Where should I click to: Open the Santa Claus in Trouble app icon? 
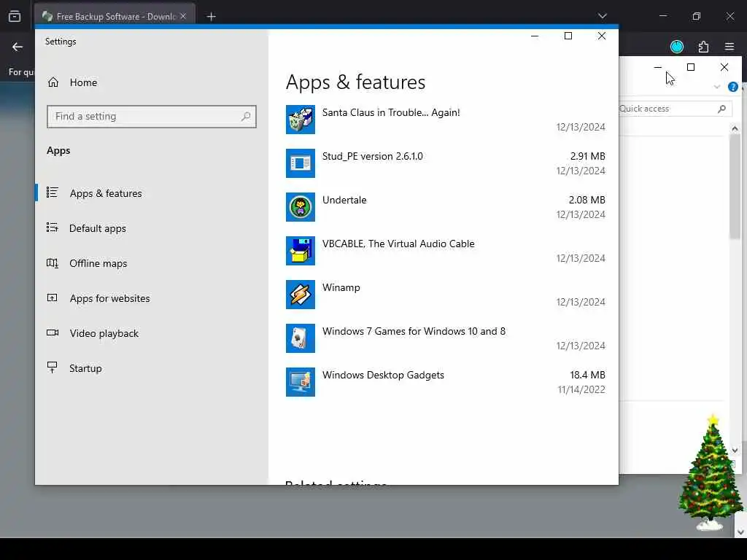point(300,120)
